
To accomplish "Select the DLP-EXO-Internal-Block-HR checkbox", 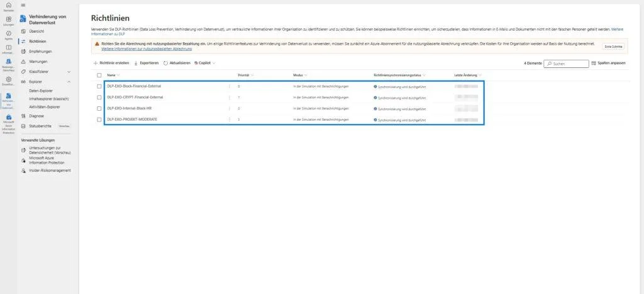I will click(99, 108).
